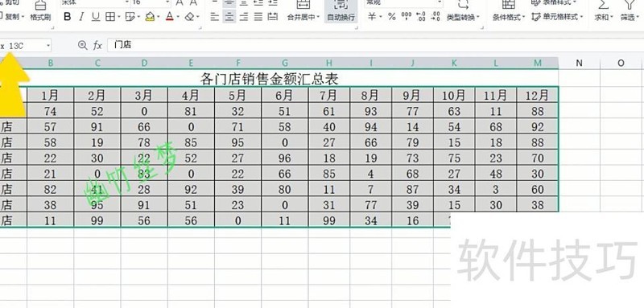
Task: Click the eraser clear-formatting icon
Action: tap(189, 17)
